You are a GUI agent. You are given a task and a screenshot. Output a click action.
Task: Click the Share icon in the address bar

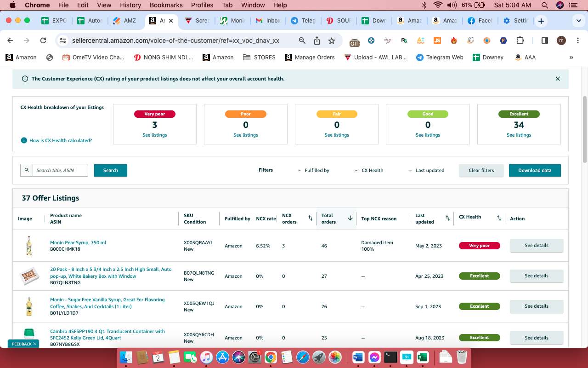pyautogui.click(x=317, y=40)
